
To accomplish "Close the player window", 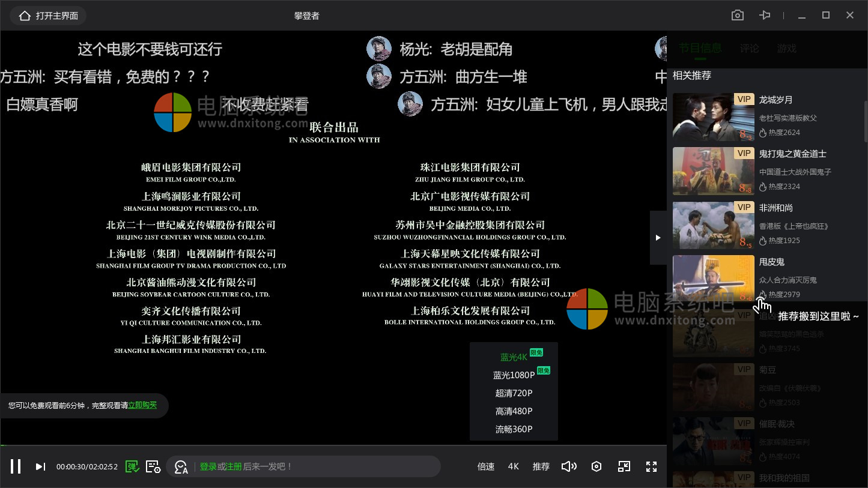I will tap(850, 16).
